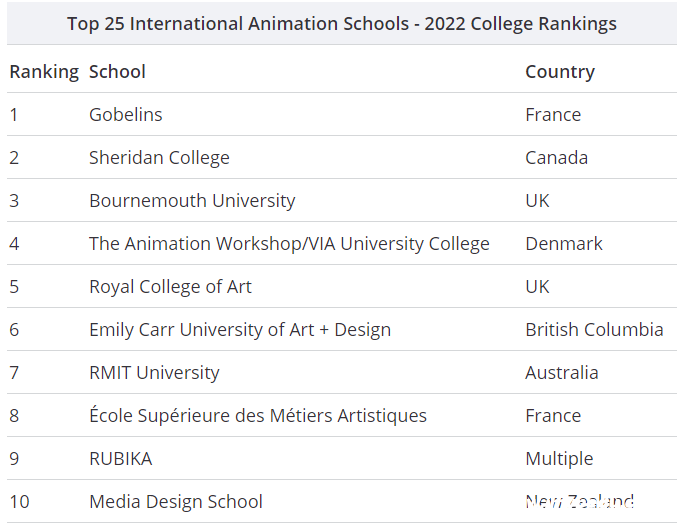Click the table title about 2022 College Rankings
The width and height of the screenshot is (682, 524).
click(x=341, y=23)
